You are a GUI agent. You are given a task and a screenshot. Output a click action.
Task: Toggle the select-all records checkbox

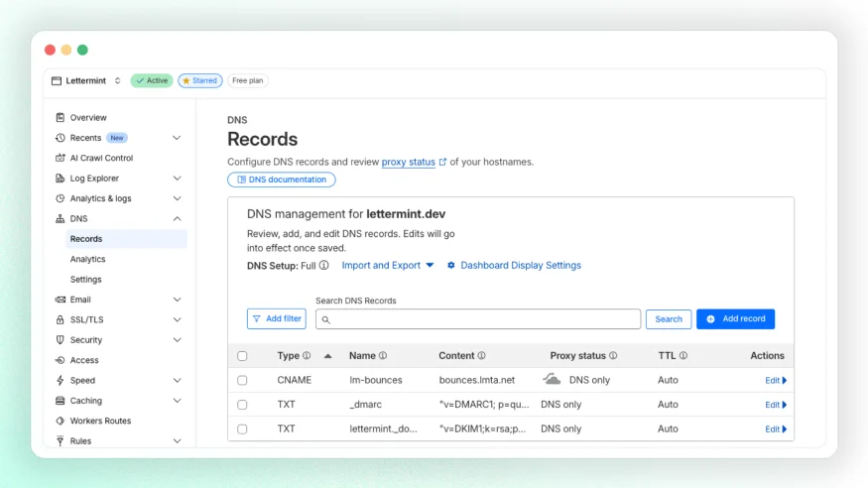point(242,356)
